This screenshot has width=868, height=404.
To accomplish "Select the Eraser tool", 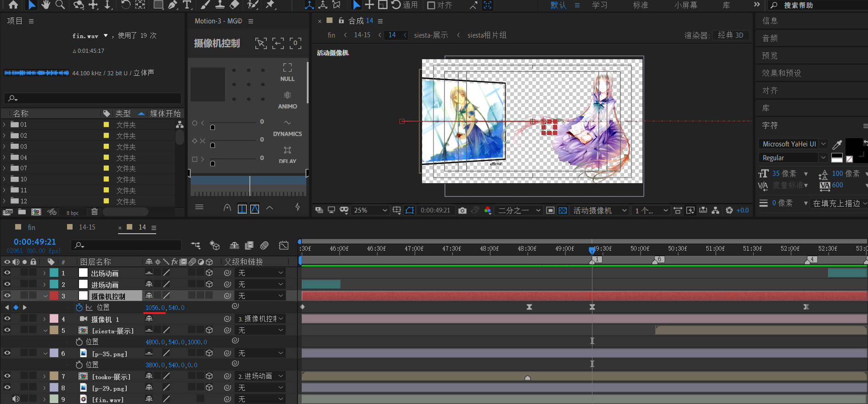I will tap(235, 5).
